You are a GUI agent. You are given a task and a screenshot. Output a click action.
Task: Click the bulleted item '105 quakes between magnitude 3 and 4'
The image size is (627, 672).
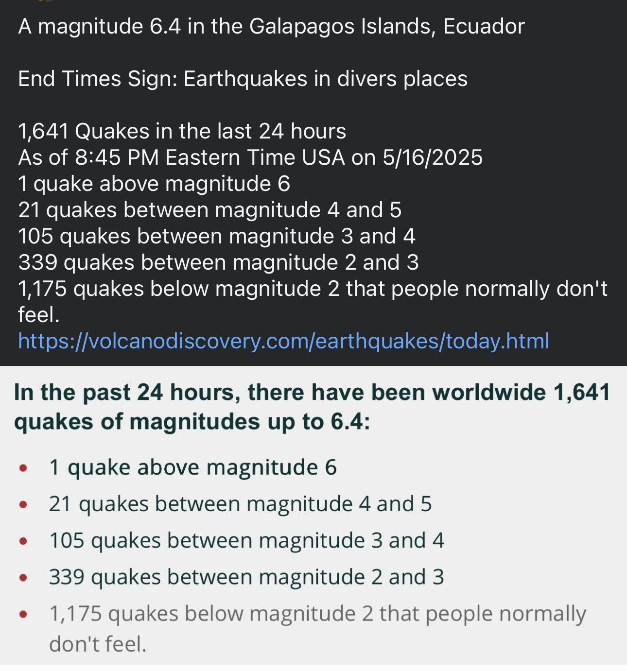tap(246, 540)
